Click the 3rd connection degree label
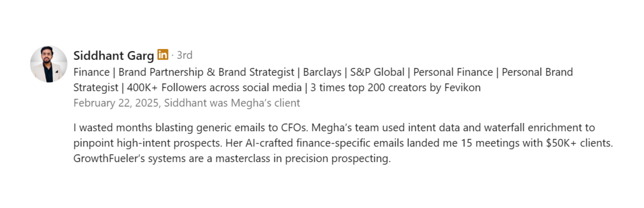The image size is (644, 208). point(184,55)
